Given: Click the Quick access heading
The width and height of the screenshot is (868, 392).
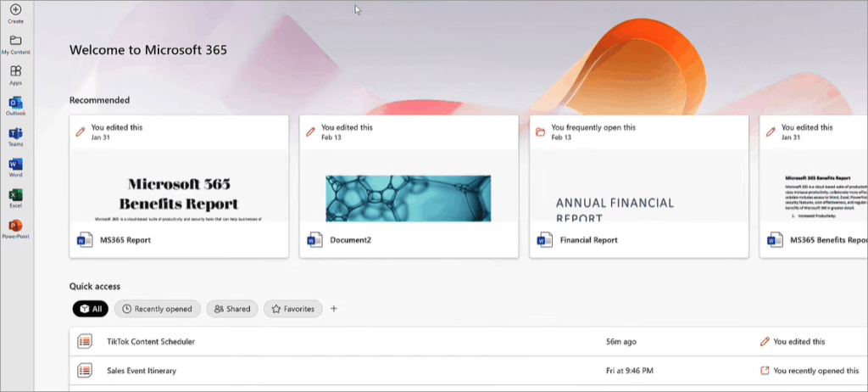Looking at the screenshot, I should coord(95,287).
